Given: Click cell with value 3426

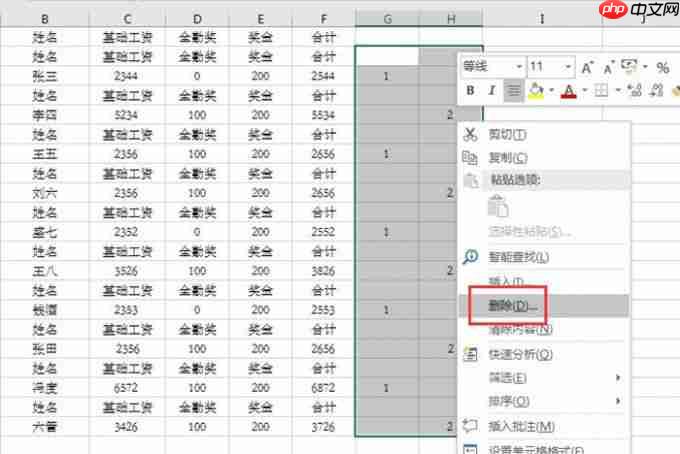Looking at the screenshot, I should coord(127,427).
